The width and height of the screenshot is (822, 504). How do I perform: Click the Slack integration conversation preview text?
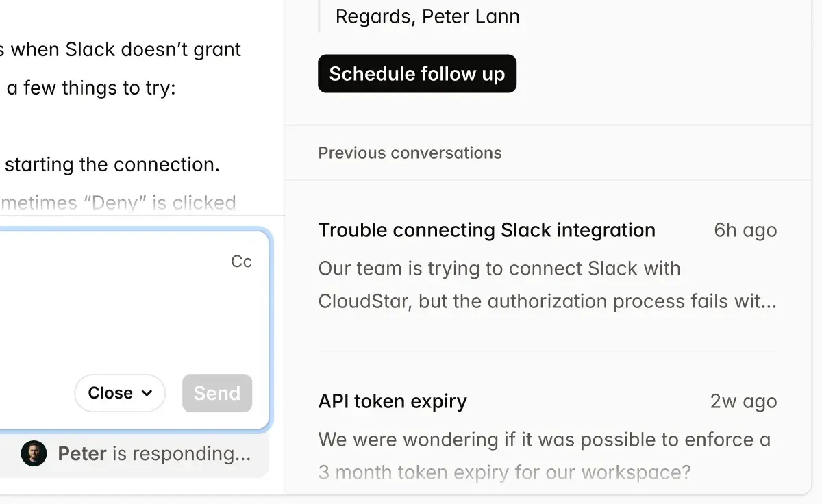tap(499, 284)
